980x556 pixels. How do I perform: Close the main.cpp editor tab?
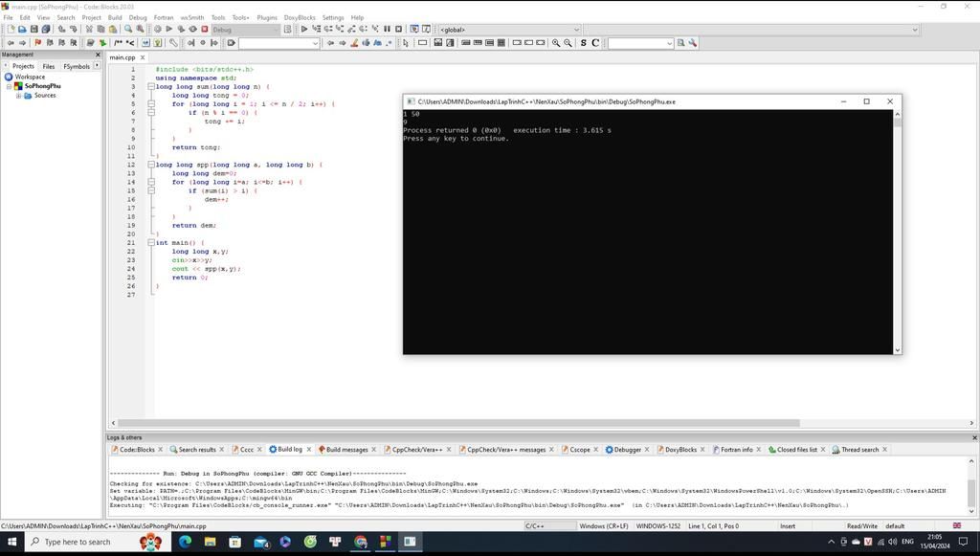[x=143, y=57]
